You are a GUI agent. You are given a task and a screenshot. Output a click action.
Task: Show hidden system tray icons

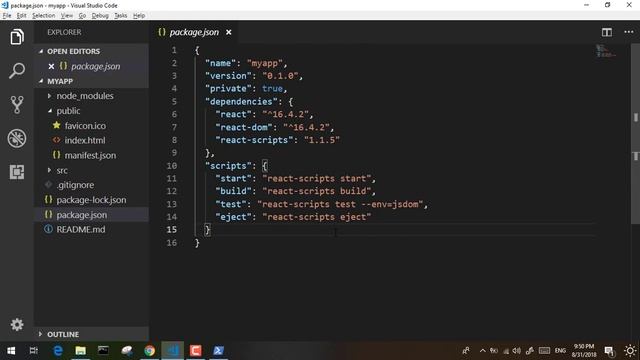pos(482,351)
